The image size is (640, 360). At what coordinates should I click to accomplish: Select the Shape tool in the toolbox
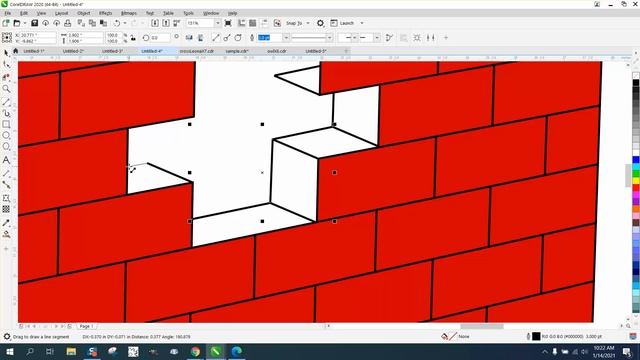click(6, 64)
